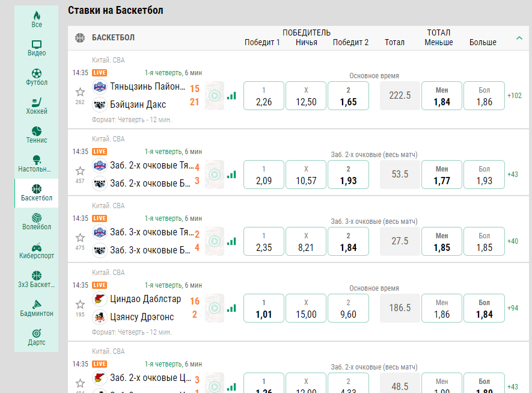Screen dimensions: 532x393
Task: Open the Футбол sport category
Action: pos(37,77)
